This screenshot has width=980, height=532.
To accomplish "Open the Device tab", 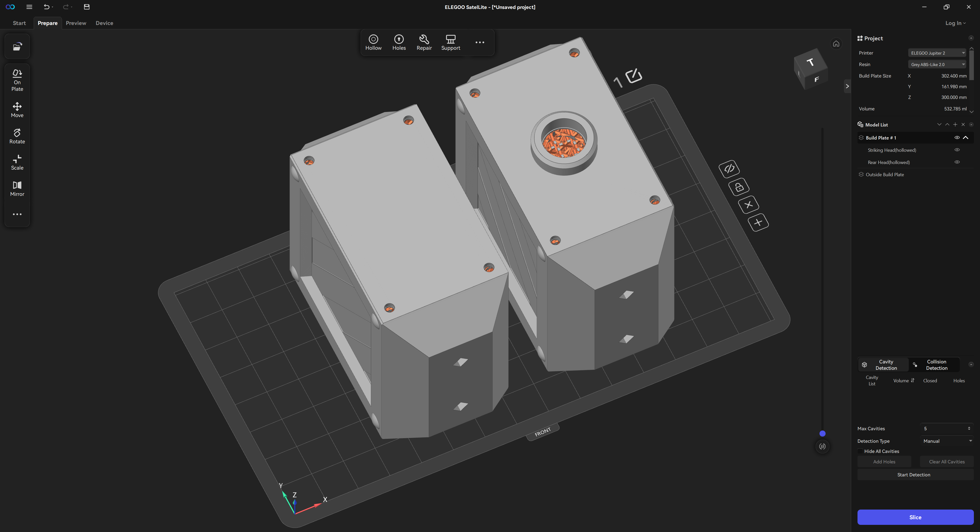I will 104,23.
